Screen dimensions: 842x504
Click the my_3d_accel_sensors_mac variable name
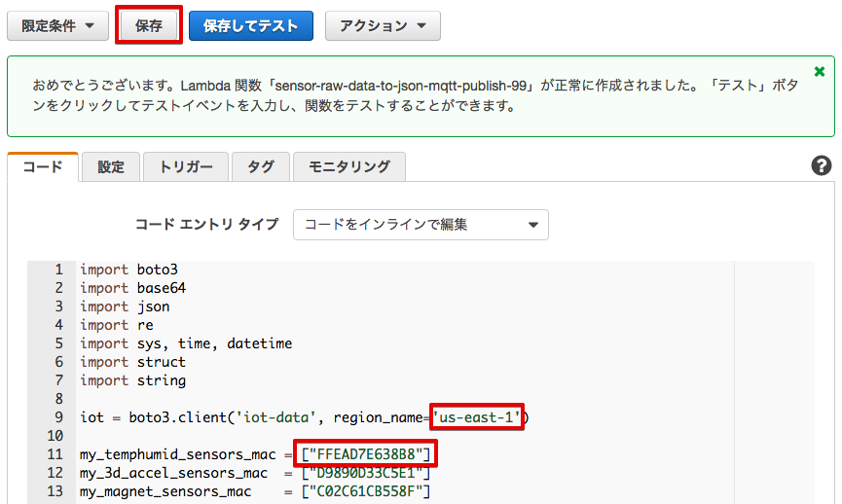[173, 473]
